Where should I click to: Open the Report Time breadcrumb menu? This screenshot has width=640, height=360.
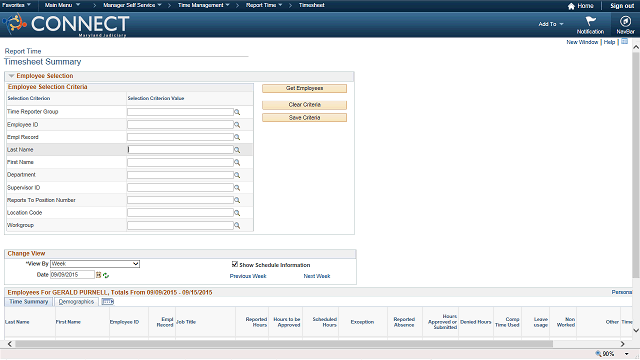pyautogui.click(x=264, y=5)
